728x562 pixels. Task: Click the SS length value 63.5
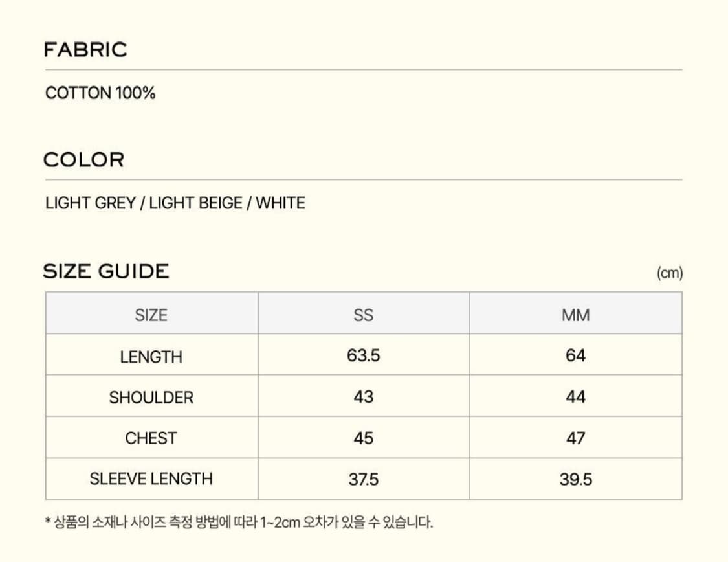pyautogui.click(x=364, y=355)
